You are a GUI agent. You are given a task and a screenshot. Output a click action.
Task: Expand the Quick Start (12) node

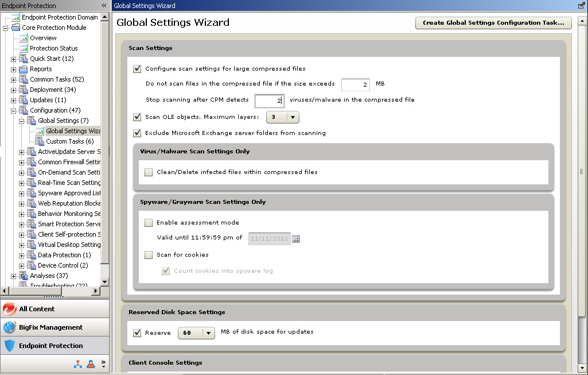coord(14,59)
